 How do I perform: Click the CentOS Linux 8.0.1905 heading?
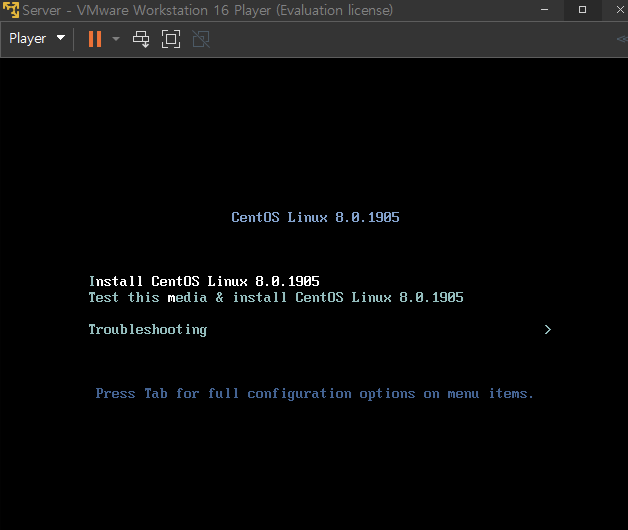click(315, 217)
